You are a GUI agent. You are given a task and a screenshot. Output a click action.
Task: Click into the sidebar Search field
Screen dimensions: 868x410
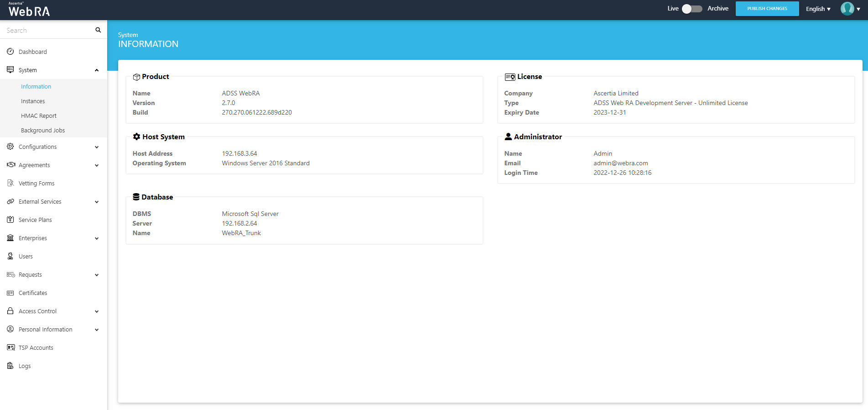point(48,30)
